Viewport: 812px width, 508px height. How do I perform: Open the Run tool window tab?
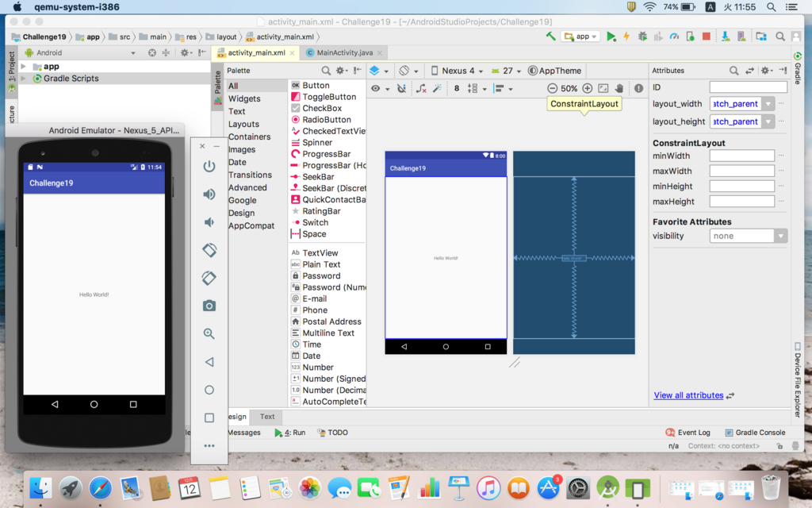[290, 433]
